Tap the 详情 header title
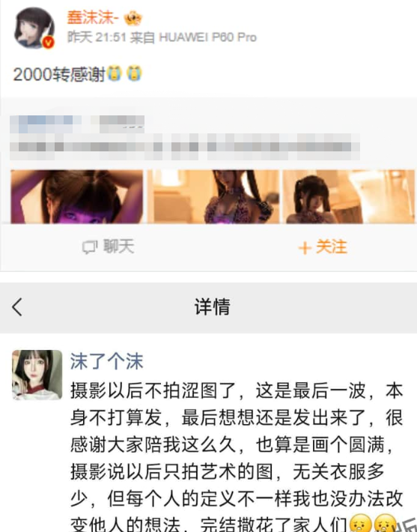The width and height of the screenshot is (417, 532). point(213,306)
